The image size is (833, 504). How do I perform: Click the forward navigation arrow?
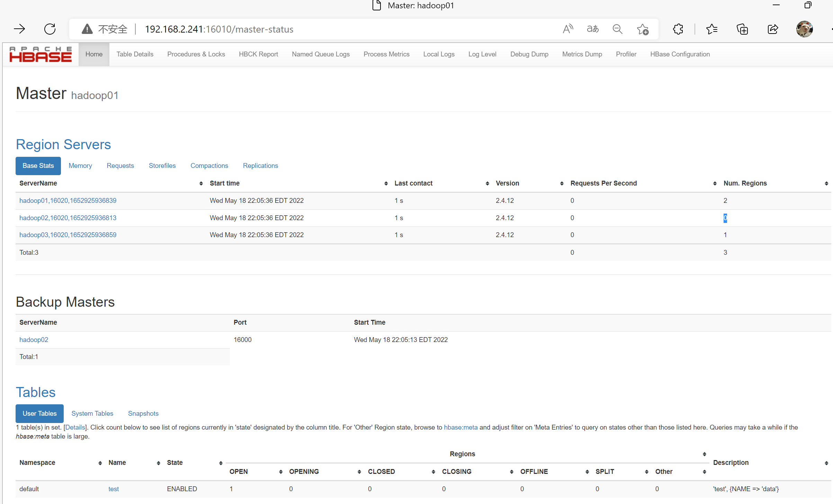19,29
